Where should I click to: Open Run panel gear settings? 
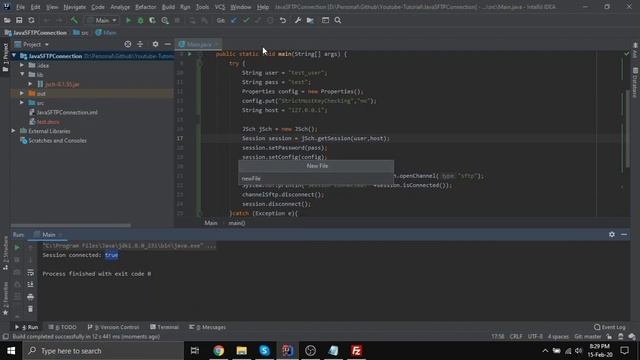[x=612, y=234]
